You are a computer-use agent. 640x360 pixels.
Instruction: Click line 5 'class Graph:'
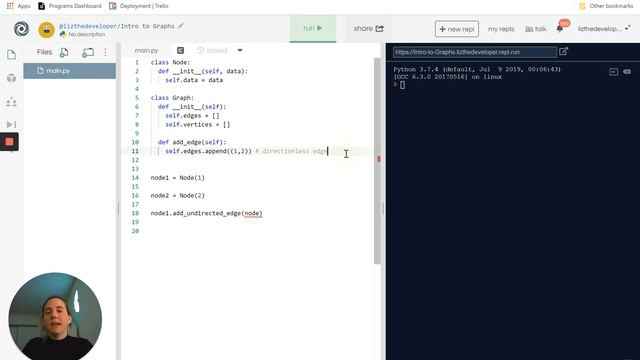(x=172, y=98)
